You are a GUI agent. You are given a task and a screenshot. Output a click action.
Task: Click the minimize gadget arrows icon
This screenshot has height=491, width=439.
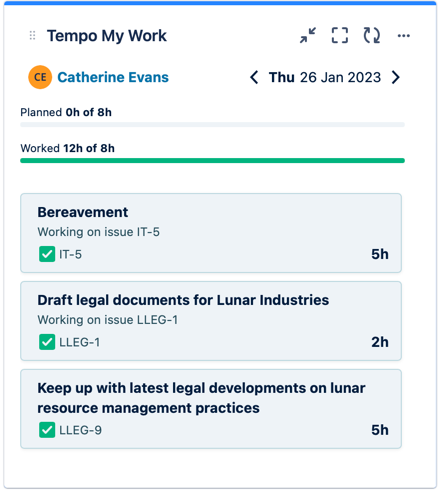(x=308, y=35)
